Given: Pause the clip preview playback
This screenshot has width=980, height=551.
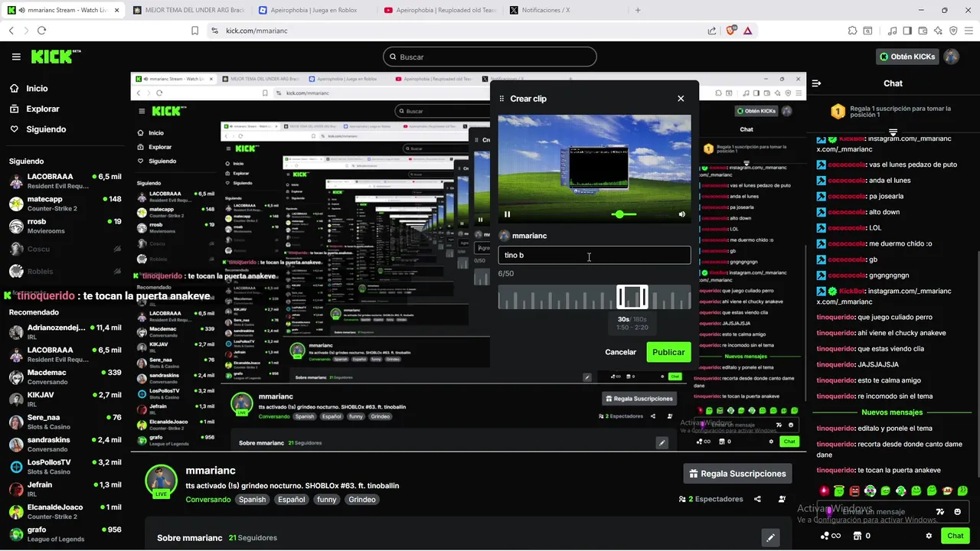Looking at the screenshot, I should click(x=507, y=214).
